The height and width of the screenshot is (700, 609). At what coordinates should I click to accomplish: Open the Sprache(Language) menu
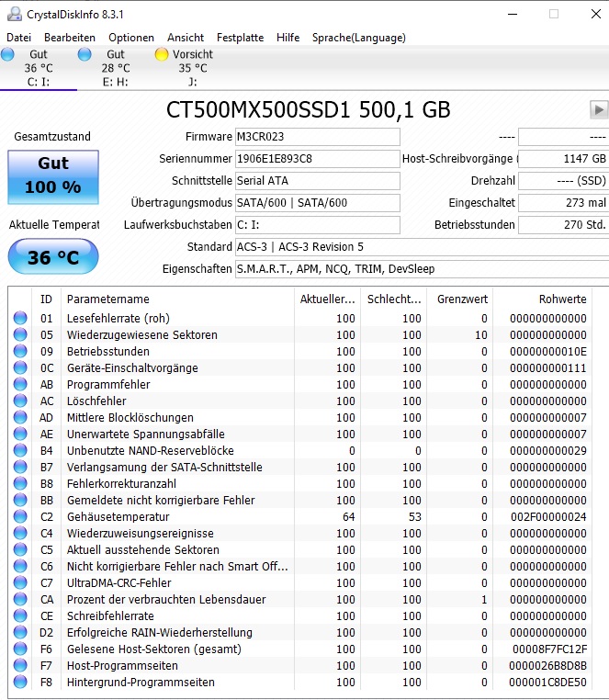(359, 38)
